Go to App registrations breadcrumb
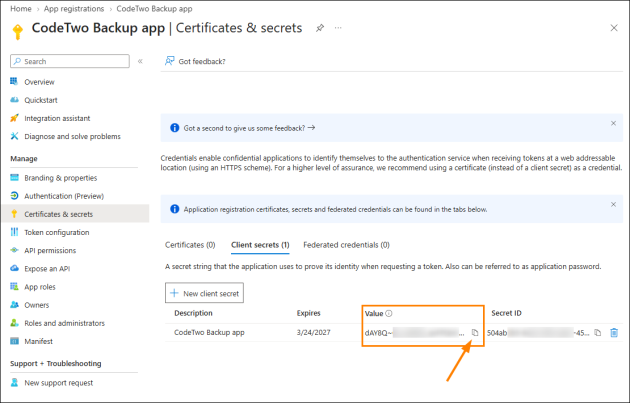Viewport: 630px width, 403px height. click(74, 8)
